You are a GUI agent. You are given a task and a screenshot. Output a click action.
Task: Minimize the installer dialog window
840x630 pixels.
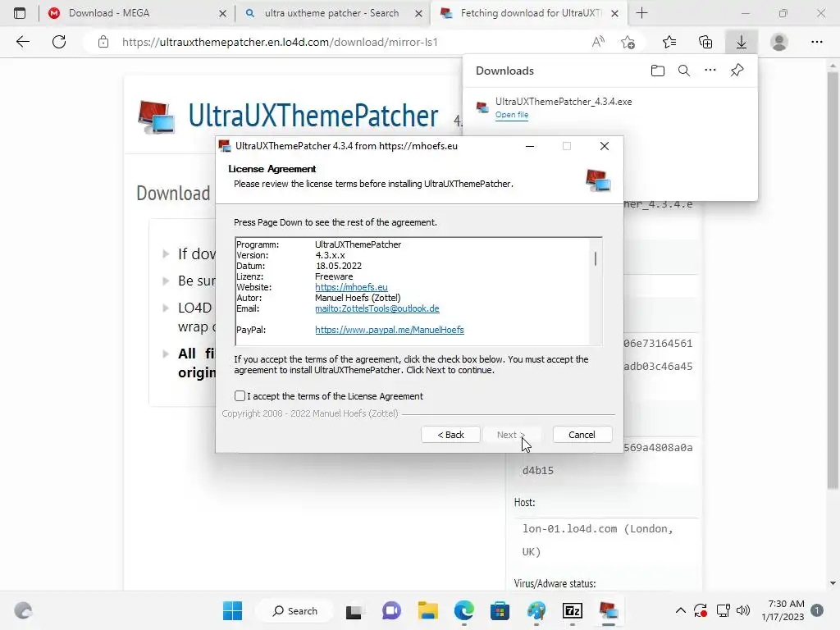coord(530,146)
